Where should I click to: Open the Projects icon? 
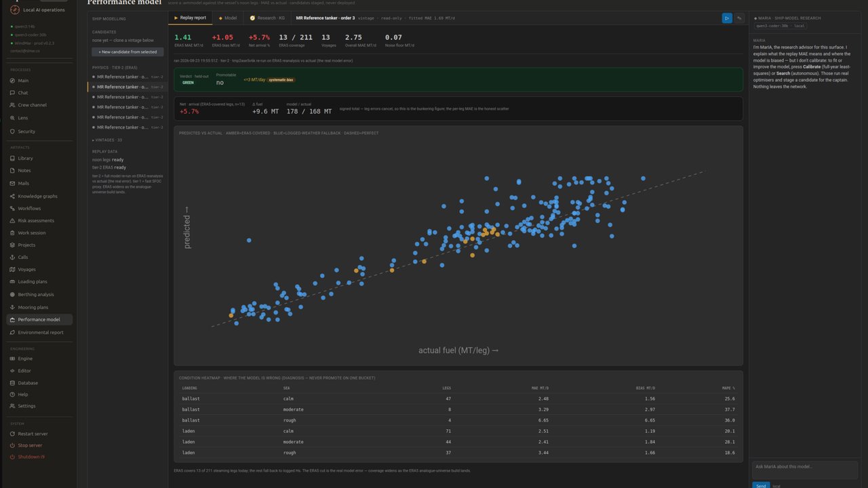[12, 245]
